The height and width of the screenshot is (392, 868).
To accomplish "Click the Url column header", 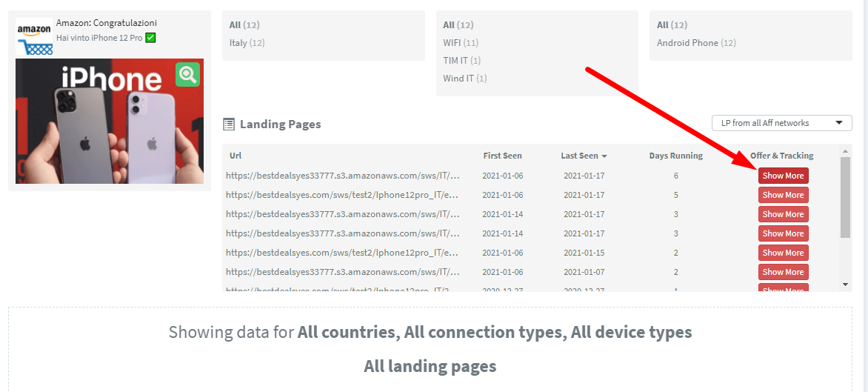I will (236, 156).
